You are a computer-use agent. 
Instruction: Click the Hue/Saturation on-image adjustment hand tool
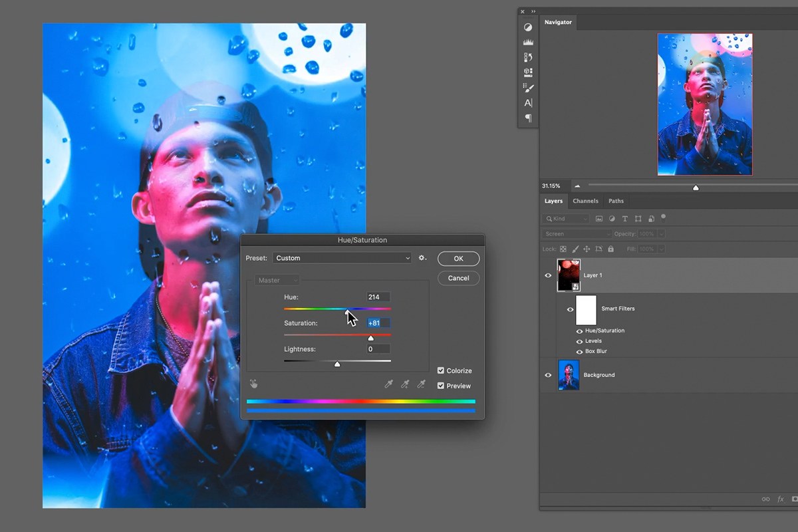tap(253, 384)
